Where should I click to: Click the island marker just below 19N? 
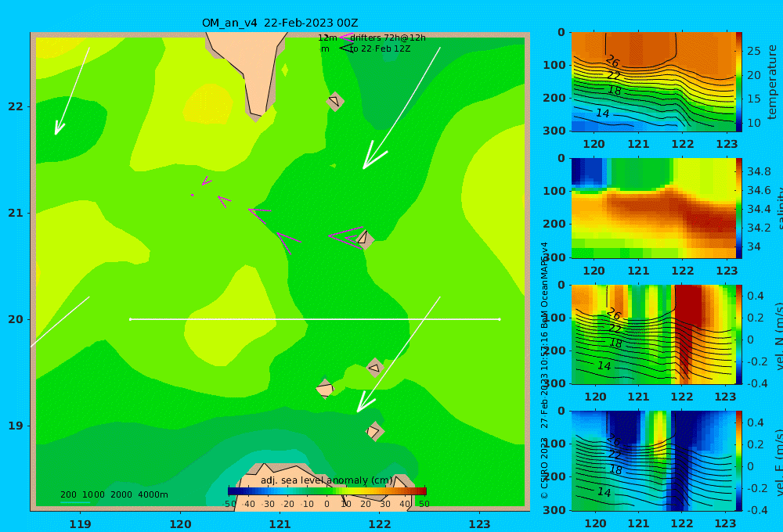(374, 431)
